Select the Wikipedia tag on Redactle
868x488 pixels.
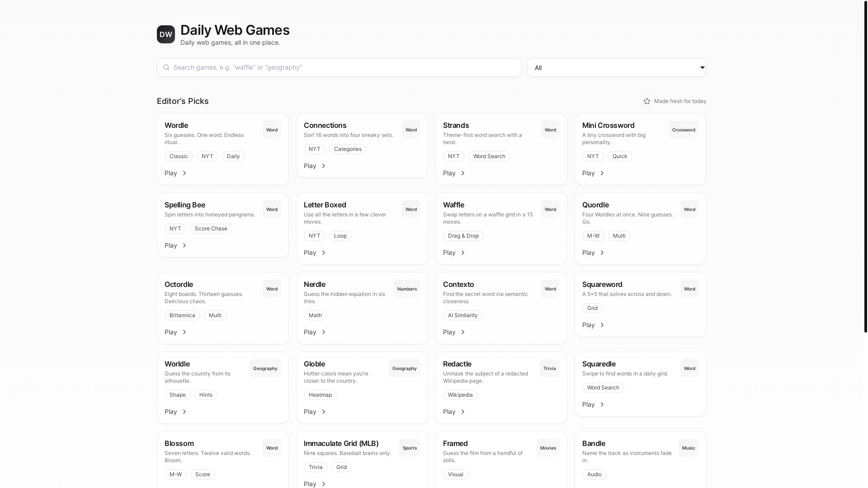(460, 395)
